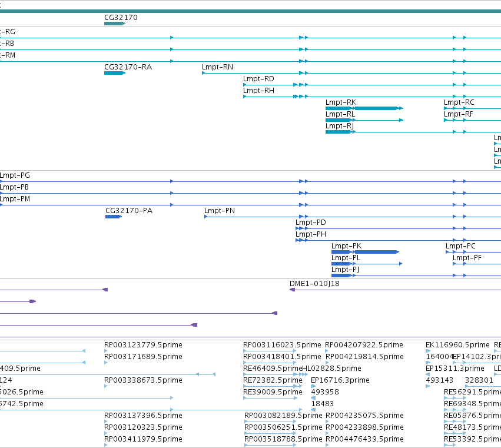Image resolution: width=501 pixels, height=448 pixels.
Task: Select the Lmpt-RD transcript label
Action: 258,79
